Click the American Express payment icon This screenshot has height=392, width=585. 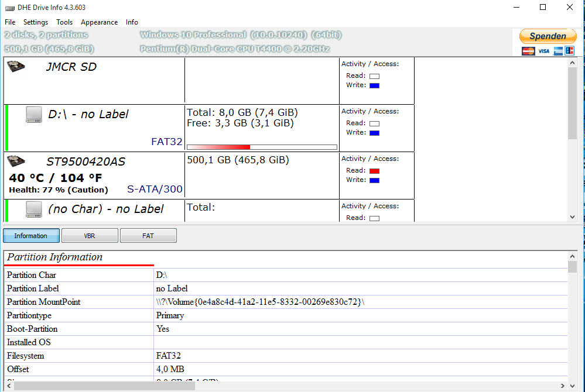[x=558, y=51]
